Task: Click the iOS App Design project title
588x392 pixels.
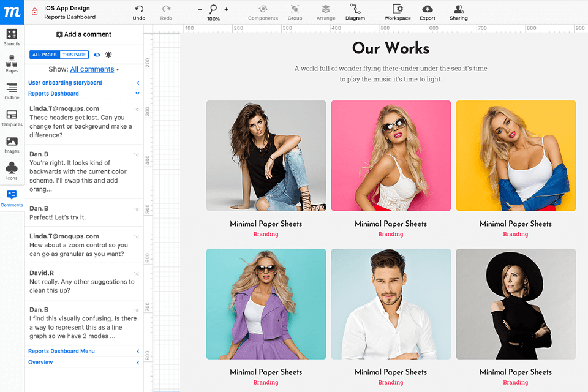Action: click(x=67, y=8)
